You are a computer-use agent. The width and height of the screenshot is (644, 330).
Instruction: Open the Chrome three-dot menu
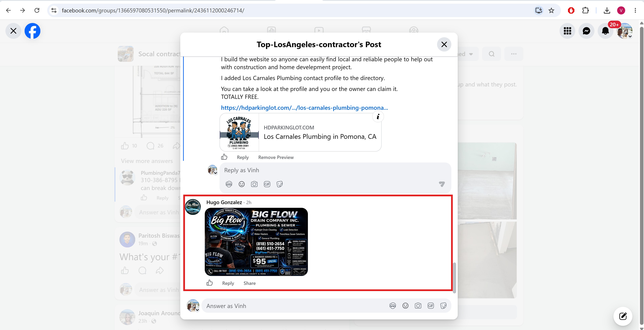[x=635, y=11]
